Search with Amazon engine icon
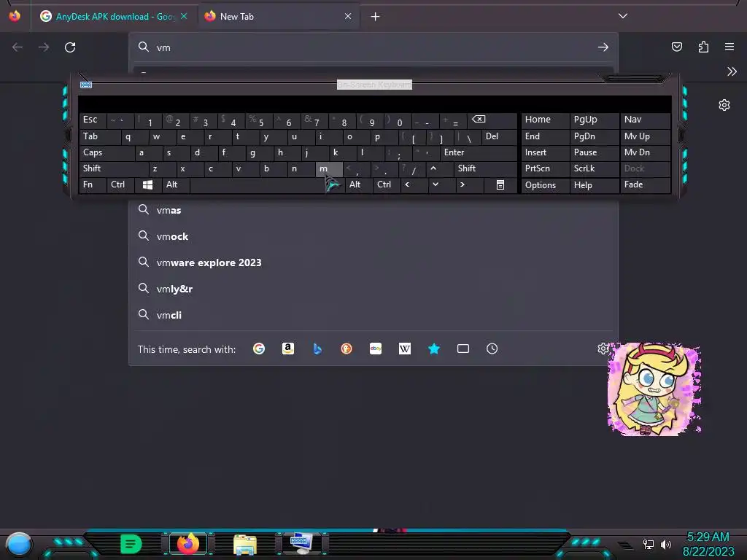The width and height of the screenshot is (747, 560). click(287, 349)
